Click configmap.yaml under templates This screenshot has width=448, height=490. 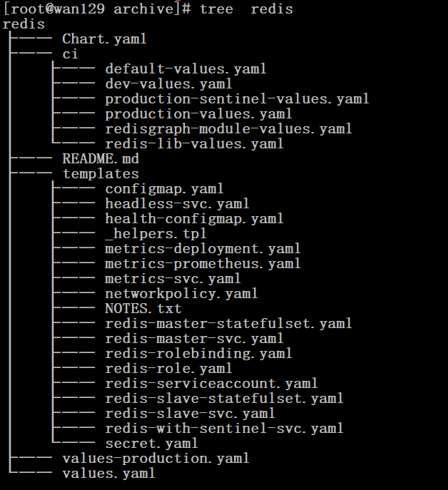(164, 189)
